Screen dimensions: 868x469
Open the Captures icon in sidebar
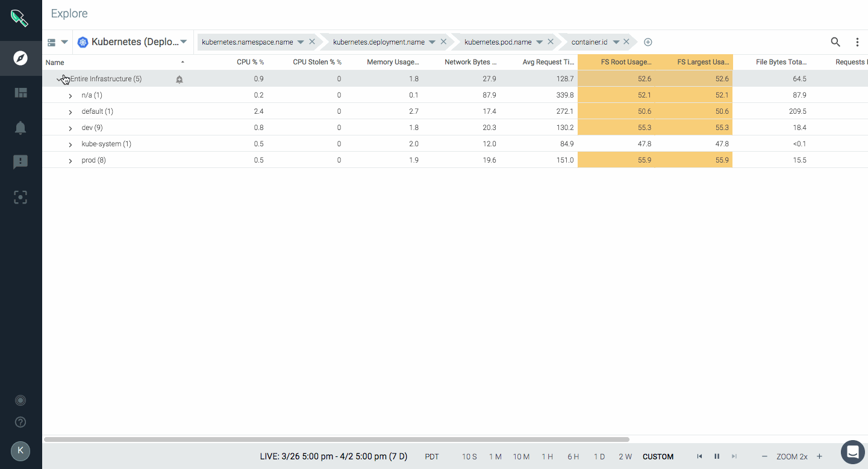tap(20, 197)
